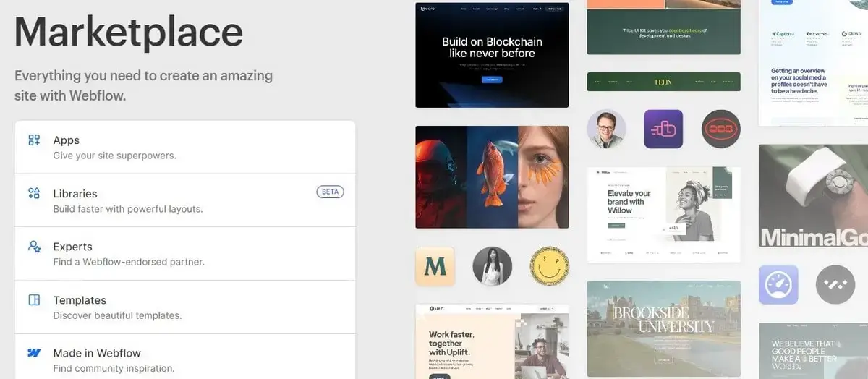Open the Willow brand template thumbnail
This screenshot has width=868, height=379.
(663, 214)
